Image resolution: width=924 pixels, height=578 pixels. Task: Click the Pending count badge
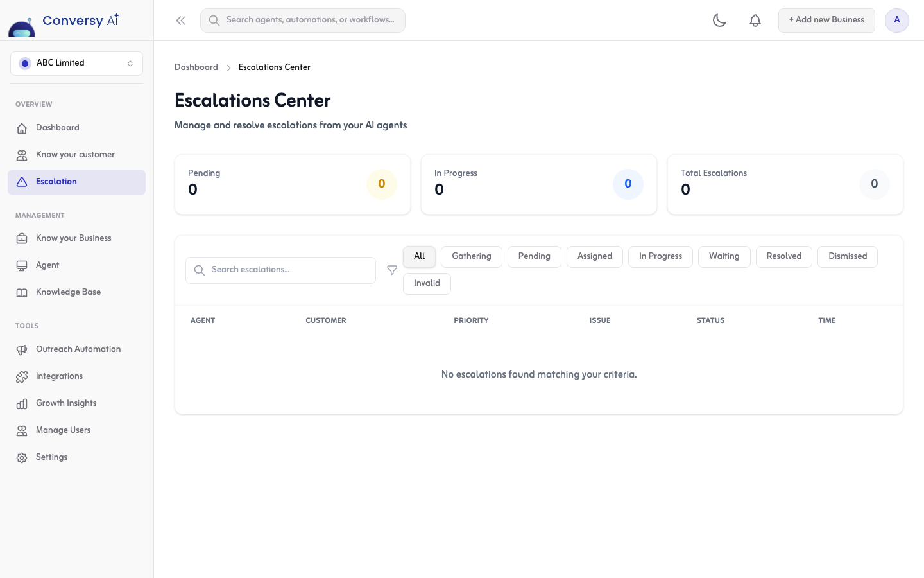(382, 184)
